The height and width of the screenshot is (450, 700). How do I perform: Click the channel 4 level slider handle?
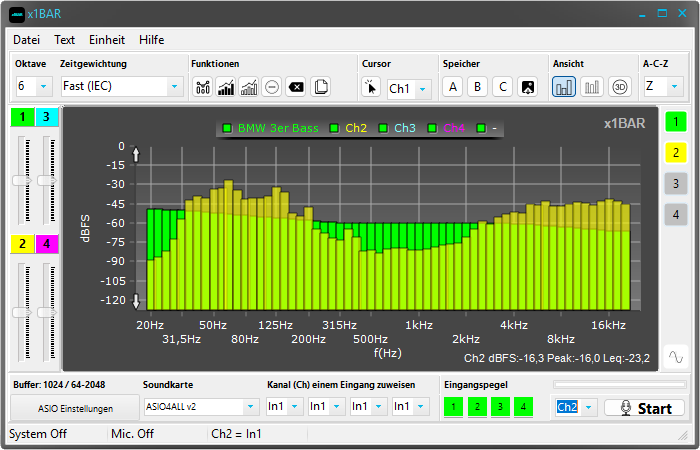pyautogui.click(x=47, y=312)
